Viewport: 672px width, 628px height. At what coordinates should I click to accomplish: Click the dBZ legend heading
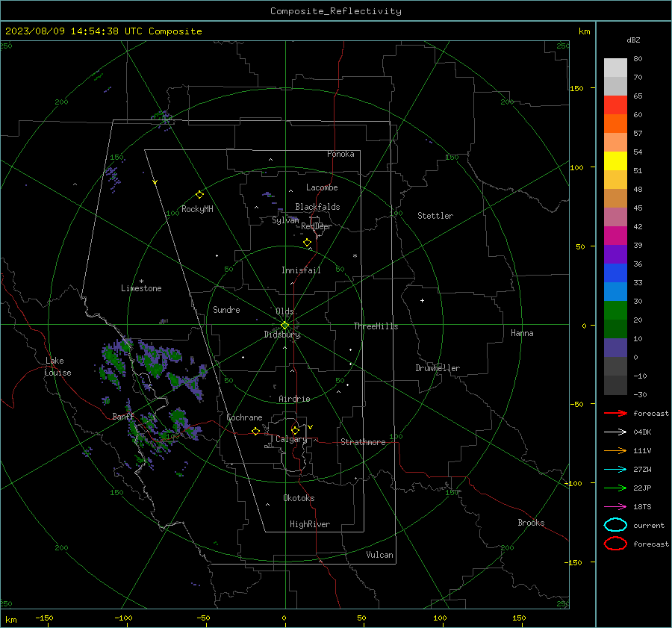coord(633,40)
